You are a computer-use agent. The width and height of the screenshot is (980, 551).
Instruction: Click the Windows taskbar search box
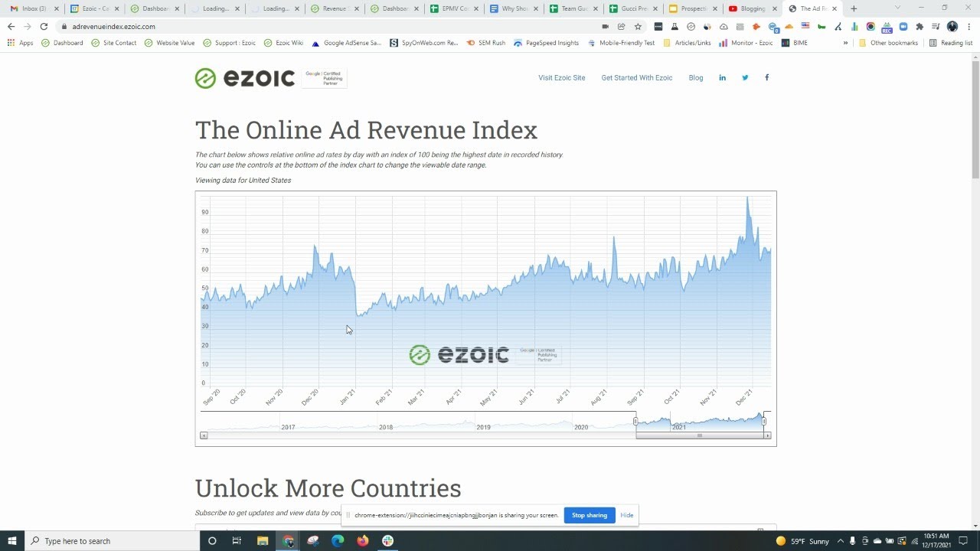(x=112, y=540)
